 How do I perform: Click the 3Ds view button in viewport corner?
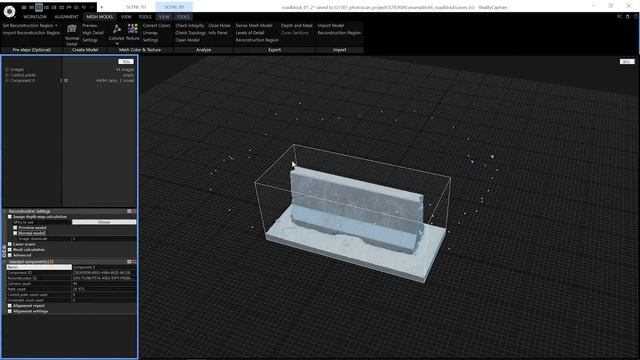coord(627,62)
